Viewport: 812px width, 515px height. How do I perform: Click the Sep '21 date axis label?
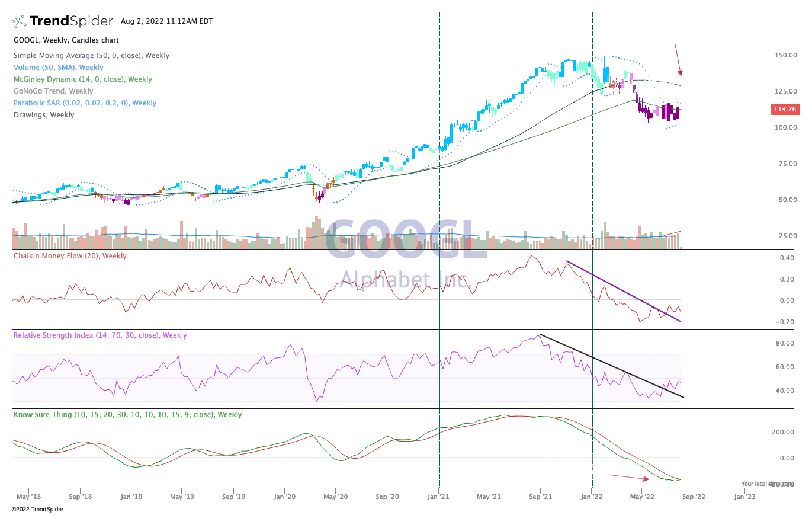[x=540, y=498]
